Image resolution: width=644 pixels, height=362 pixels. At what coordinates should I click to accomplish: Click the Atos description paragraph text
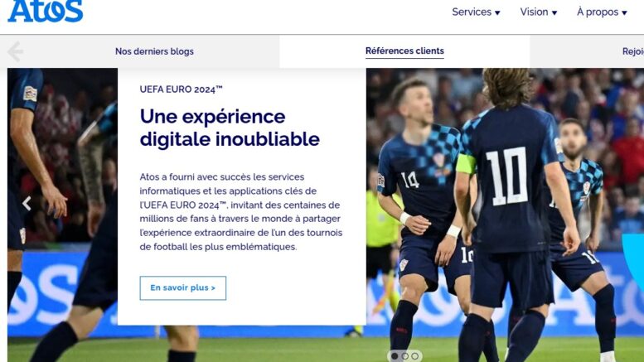(241, 212)
